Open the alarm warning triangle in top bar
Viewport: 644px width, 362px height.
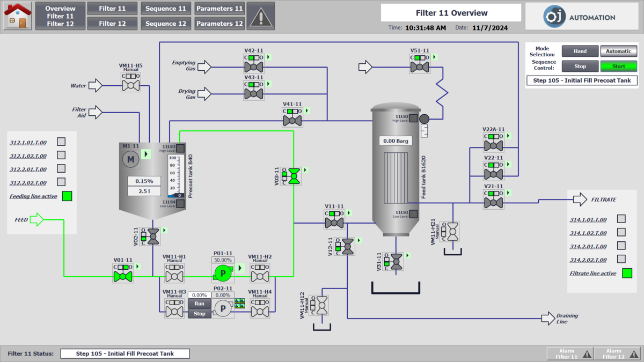click(x=261, y=16)
